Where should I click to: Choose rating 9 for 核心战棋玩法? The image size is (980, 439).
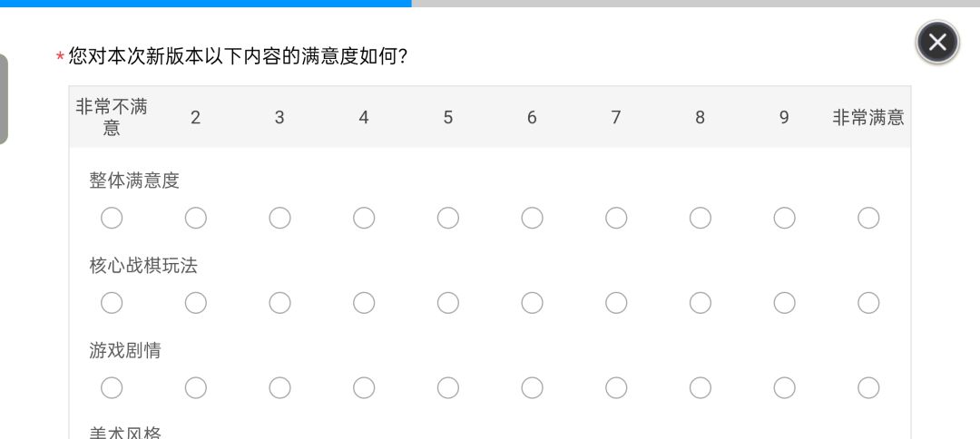[784, 303]
